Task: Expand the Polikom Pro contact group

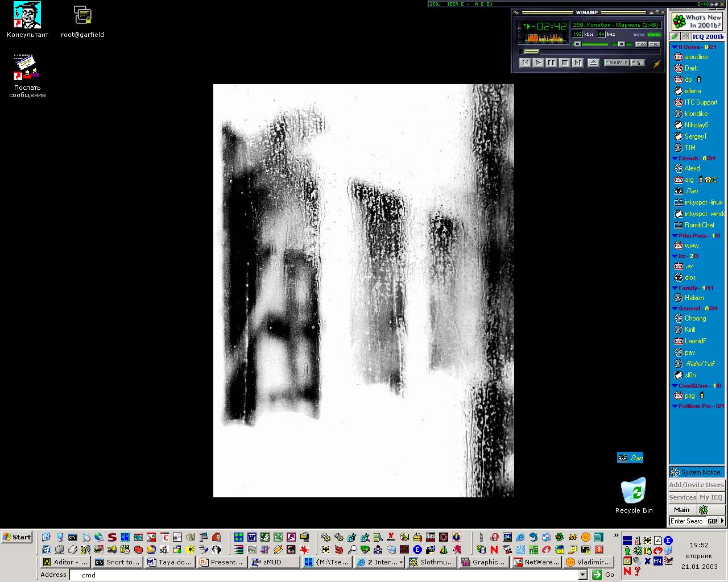Action: 675,406
